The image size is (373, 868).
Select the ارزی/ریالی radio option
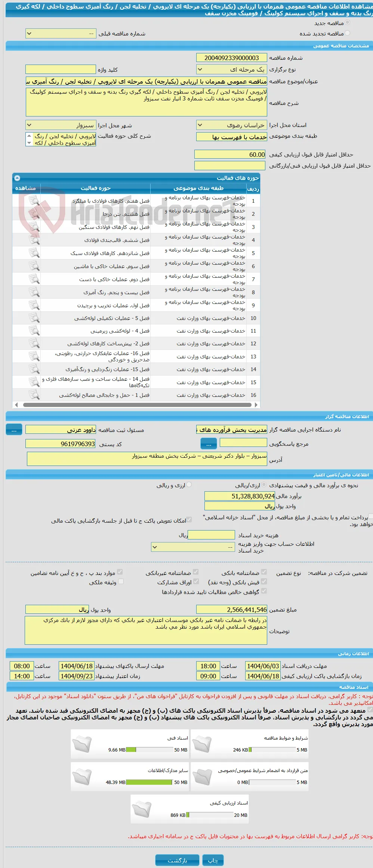pos(264,485)
